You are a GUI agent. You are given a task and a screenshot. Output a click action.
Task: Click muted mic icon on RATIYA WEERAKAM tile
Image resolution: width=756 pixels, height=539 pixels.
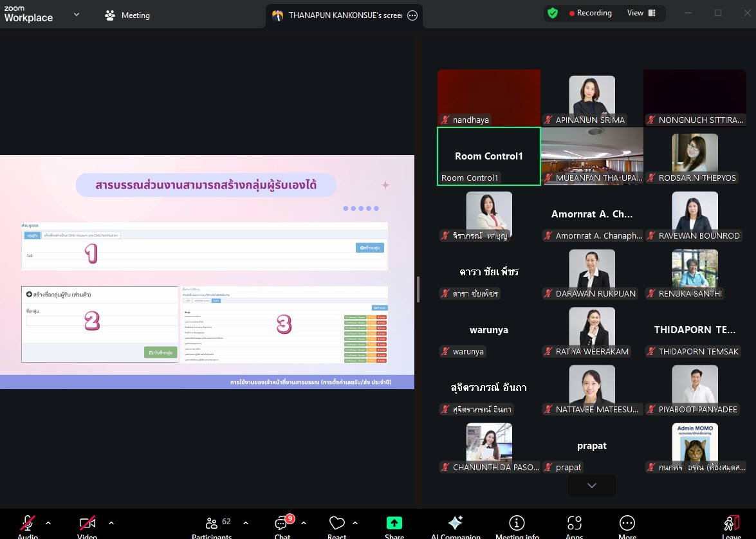pos(548,351)
